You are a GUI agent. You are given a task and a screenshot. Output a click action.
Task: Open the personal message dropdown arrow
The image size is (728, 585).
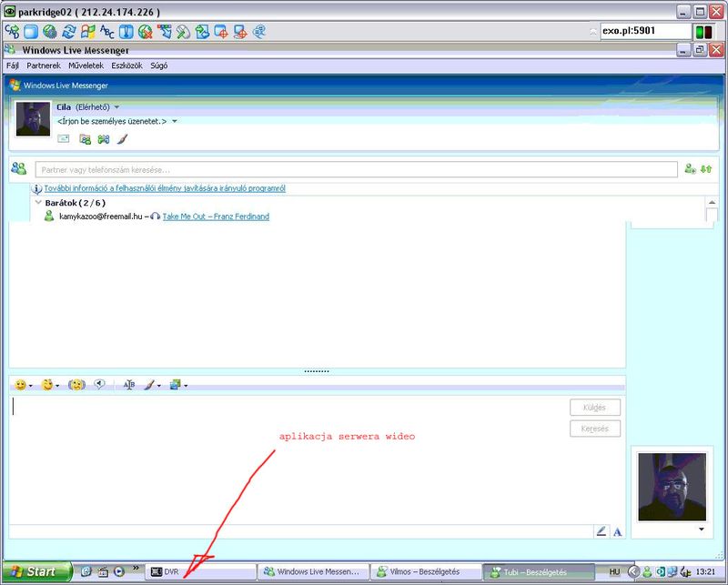(x=175, y=121)
